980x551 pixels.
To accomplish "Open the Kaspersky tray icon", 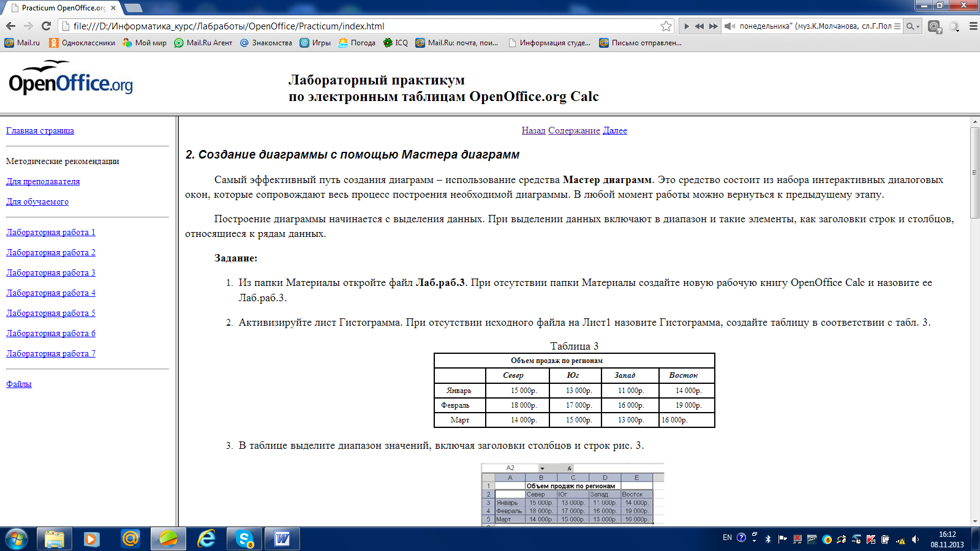I will pos(870,539).
